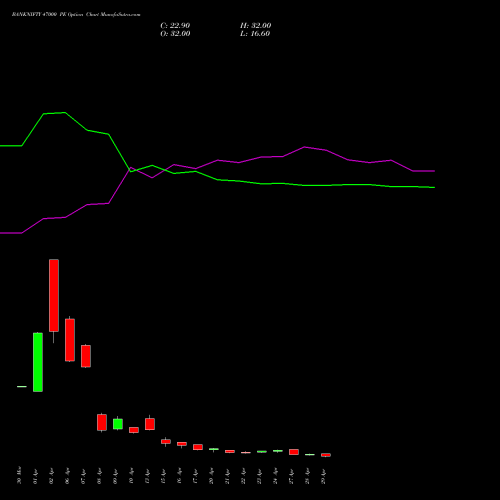Viewport: 500px width, 500px height.
Task: Click the 09 Apr date label
Action: (115, 476)
